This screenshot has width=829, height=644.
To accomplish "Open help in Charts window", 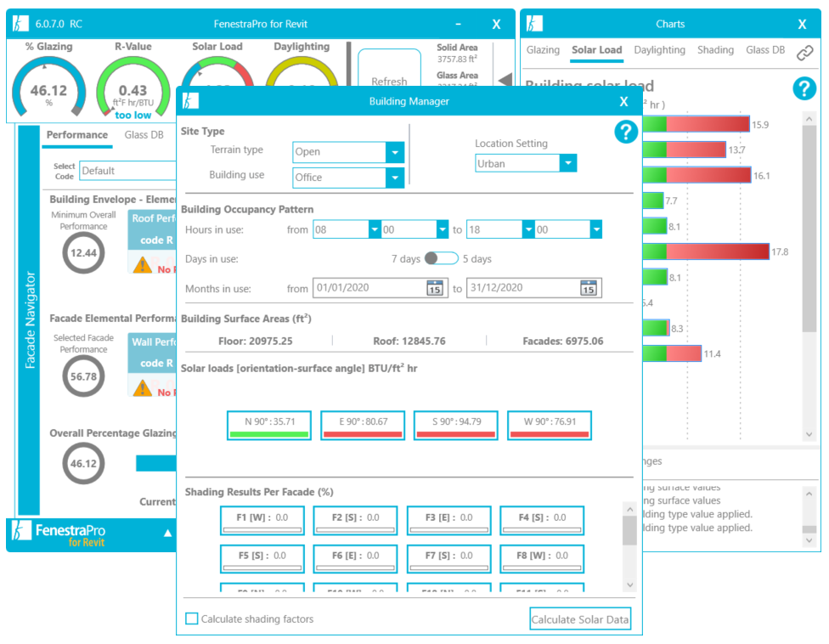I will [x=804, y=88].
